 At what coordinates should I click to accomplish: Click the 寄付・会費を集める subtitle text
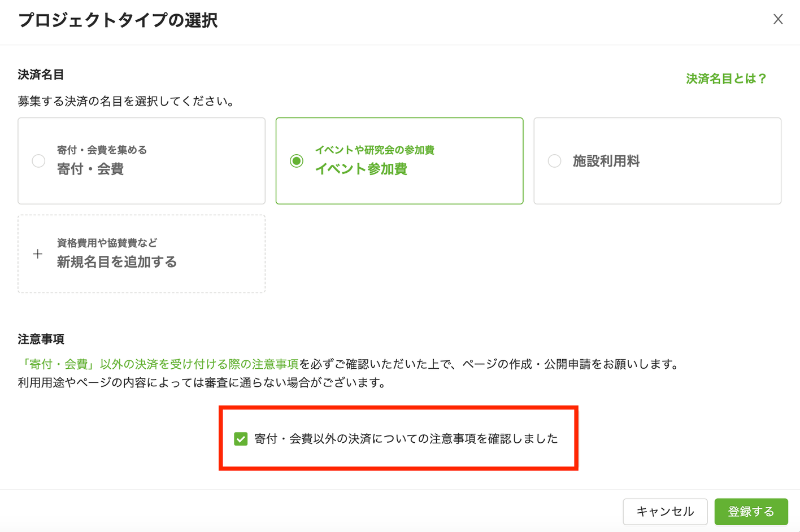(x=102, y=150)
